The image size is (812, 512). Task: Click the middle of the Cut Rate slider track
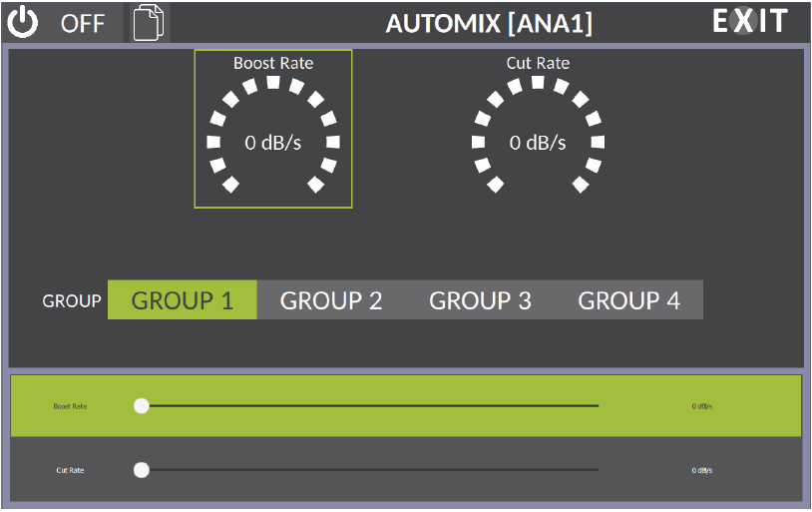point(369,470)
